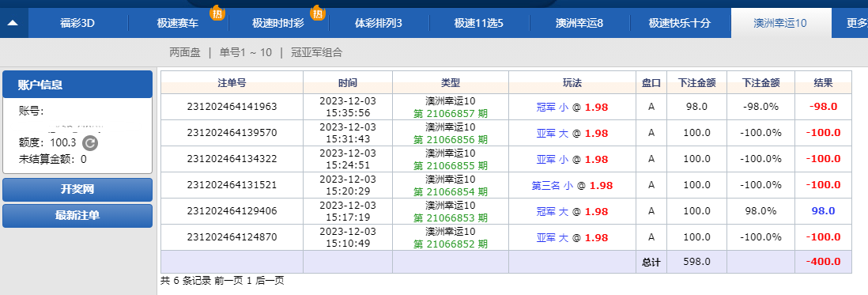Click the 最新注单 button
This screenshot has height=295, width=868.
point(77,216)
